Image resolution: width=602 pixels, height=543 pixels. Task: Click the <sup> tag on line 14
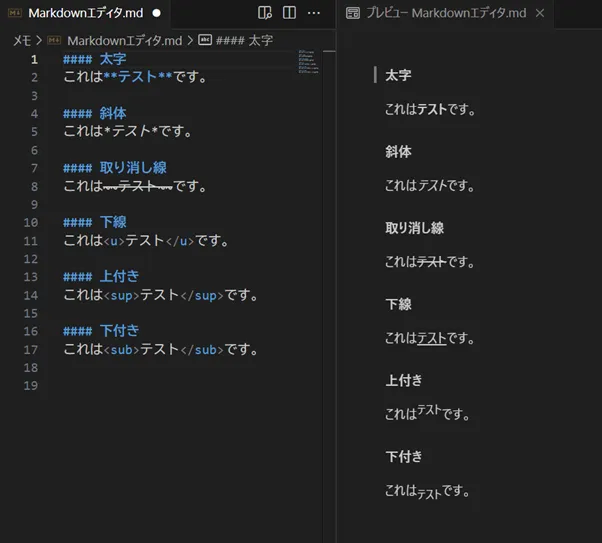[121, 295]
